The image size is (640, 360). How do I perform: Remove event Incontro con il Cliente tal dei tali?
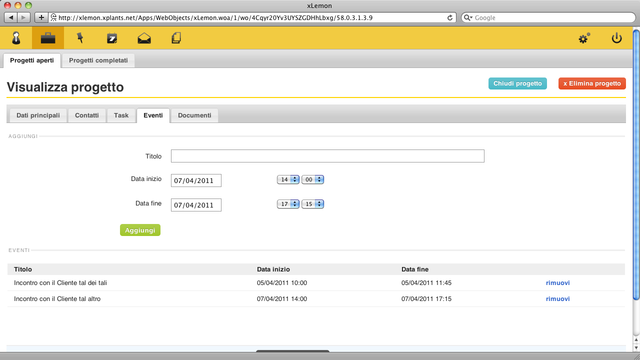coord(558,283)
